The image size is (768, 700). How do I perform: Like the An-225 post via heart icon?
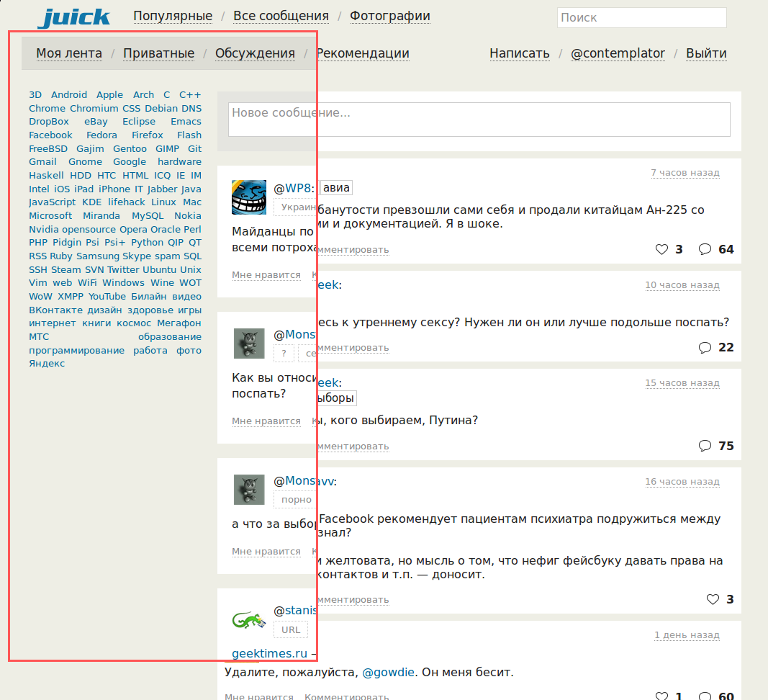point(661,249)
